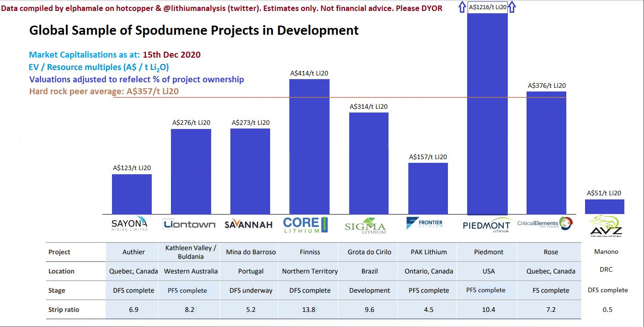The height and width of the screenshot is (327, 644).
Task: Click the 'A$1216/t Li20' bar label
Action: 488,7
